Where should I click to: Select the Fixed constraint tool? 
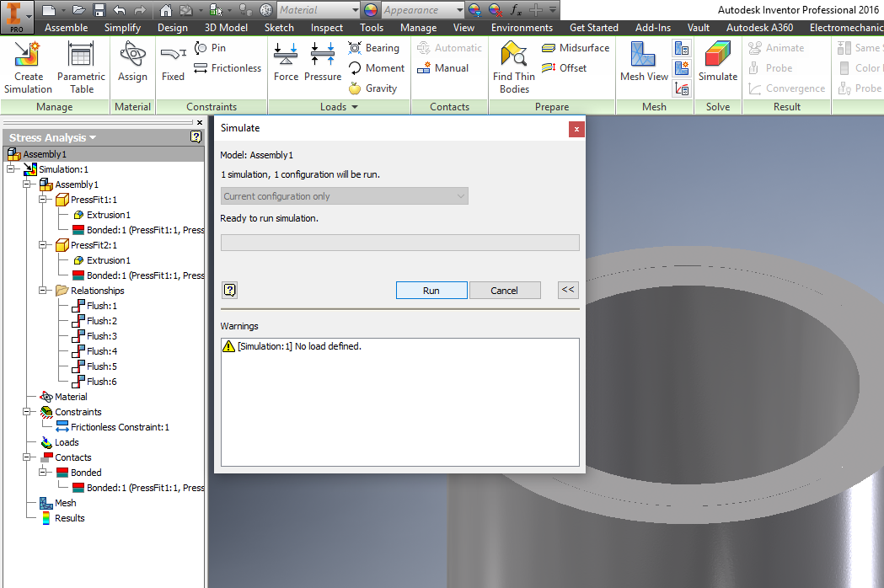point(173,62)
